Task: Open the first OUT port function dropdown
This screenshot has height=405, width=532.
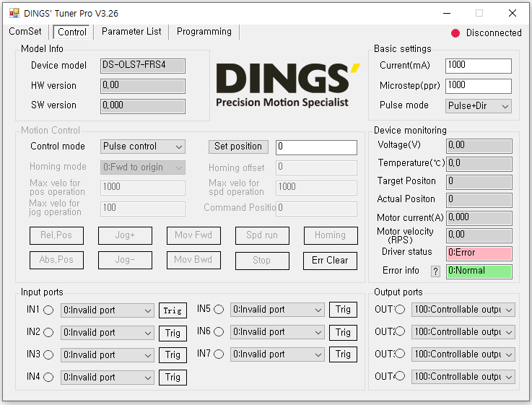Action: (x=463, y=310)
